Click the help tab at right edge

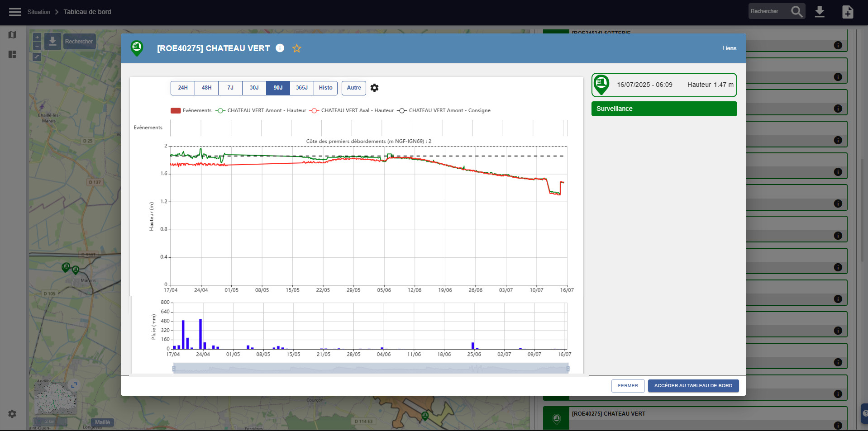(x=864, y=413)
